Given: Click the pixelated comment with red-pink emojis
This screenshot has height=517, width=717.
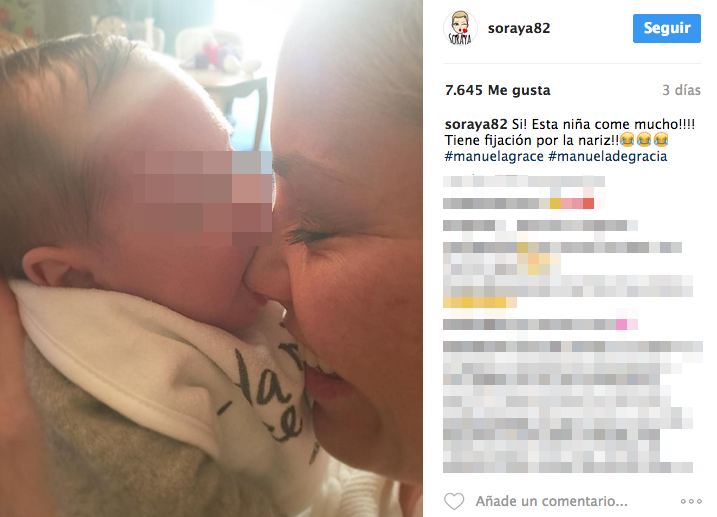Looking at the screenshot, I should [x=524, y=203].
